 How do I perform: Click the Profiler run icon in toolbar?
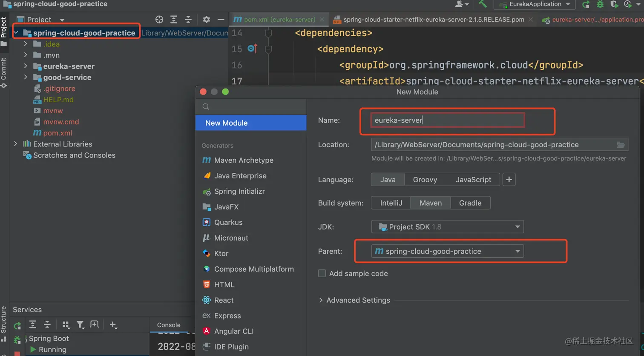(x=628, y=4)
